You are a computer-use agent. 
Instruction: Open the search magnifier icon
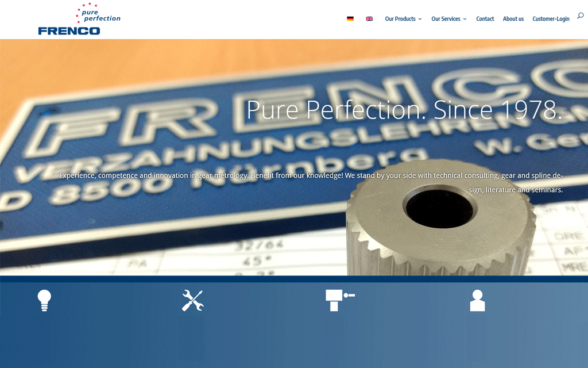tap(581, 16)
